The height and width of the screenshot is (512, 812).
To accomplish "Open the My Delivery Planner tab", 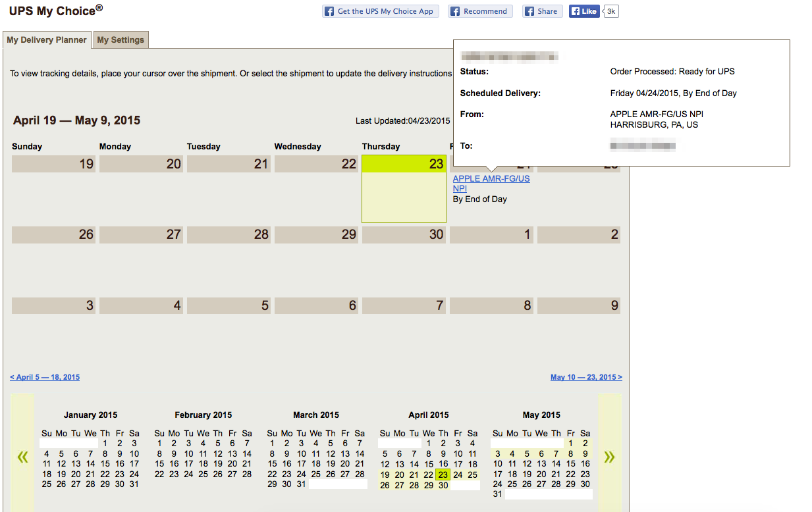I will click(x=47, y=39).
